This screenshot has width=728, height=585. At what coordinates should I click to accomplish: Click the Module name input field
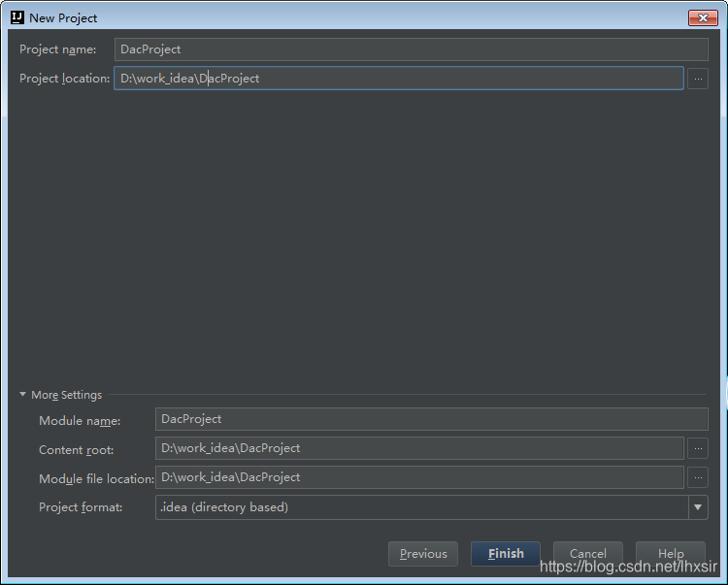431,419
